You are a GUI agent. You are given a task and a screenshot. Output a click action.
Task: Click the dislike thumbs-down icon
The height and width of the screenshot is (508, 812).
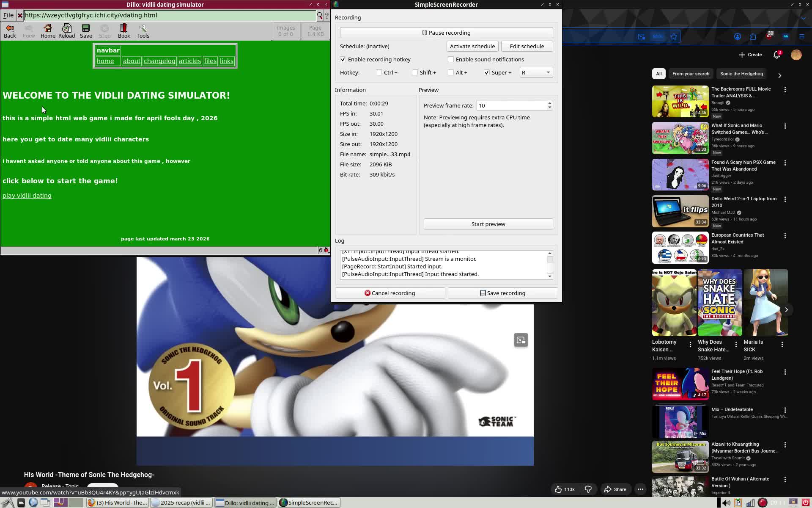coord(588,489)
